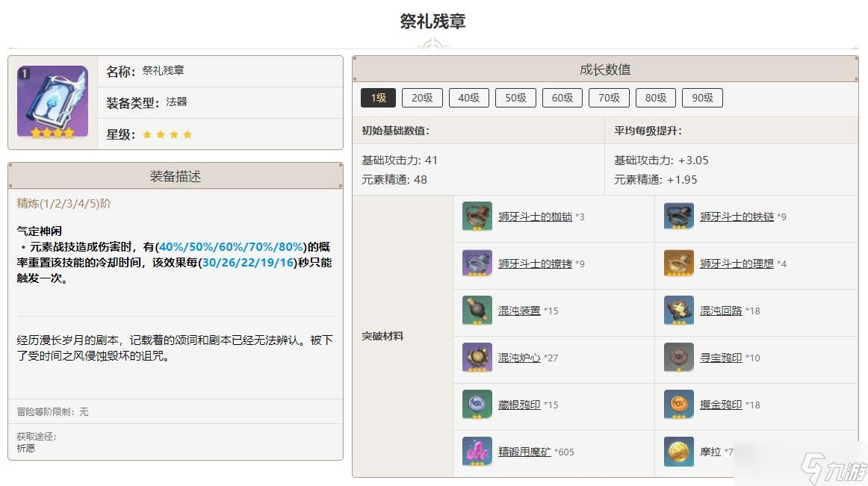Click the 祭礼残章 weapon thumbnail image

[x=52, y=102]
